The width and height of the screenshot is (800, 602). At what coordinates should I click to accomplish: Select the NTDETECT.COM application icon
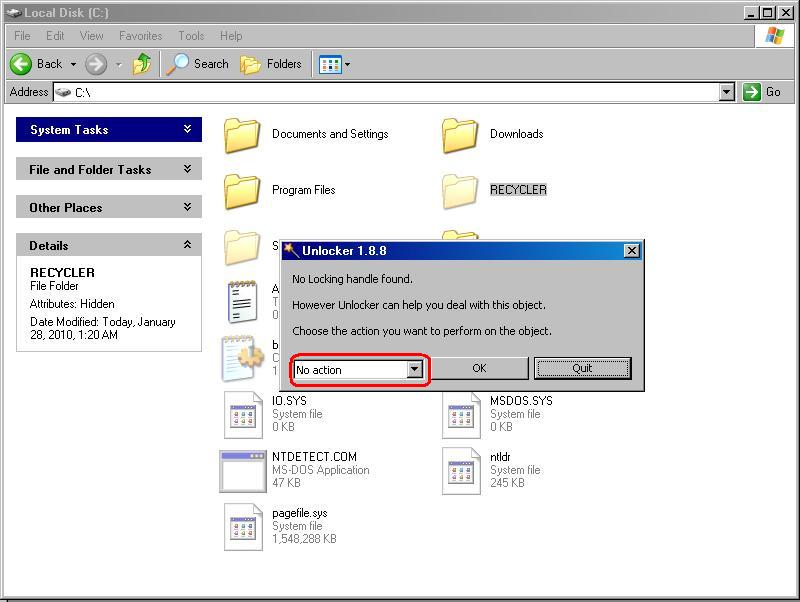click(x=243, y=471)
